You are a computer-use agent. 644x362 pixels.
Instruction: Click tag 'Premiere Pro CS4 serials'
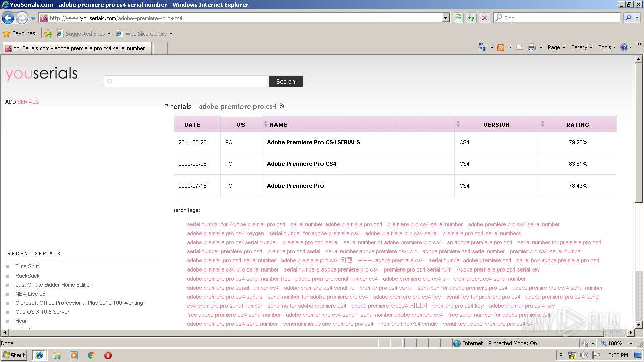coord(408,324)
